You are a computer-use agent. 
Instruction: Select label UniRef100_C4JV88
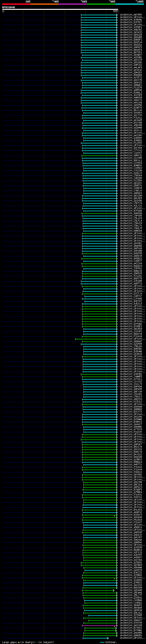tap(131, 158)
